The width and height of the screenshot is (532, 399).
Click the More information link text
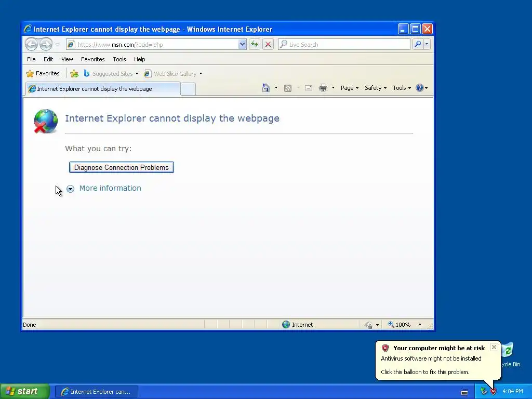[110, 188]
